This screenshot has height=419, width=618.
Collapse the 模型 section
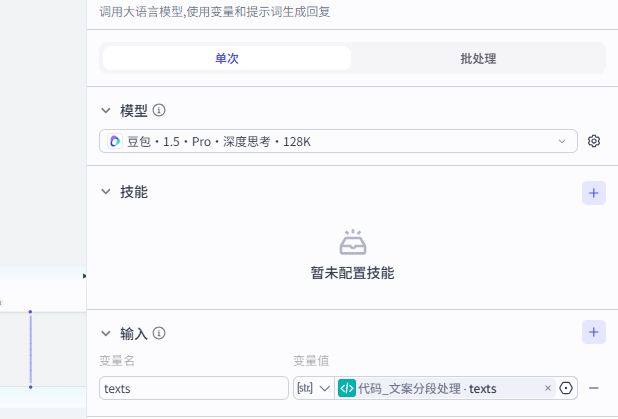[x=106, y=111]
